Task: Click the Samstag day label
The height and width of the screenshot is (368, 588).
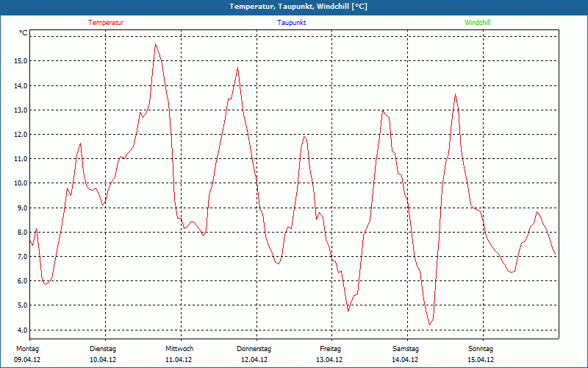Action: 406,349
